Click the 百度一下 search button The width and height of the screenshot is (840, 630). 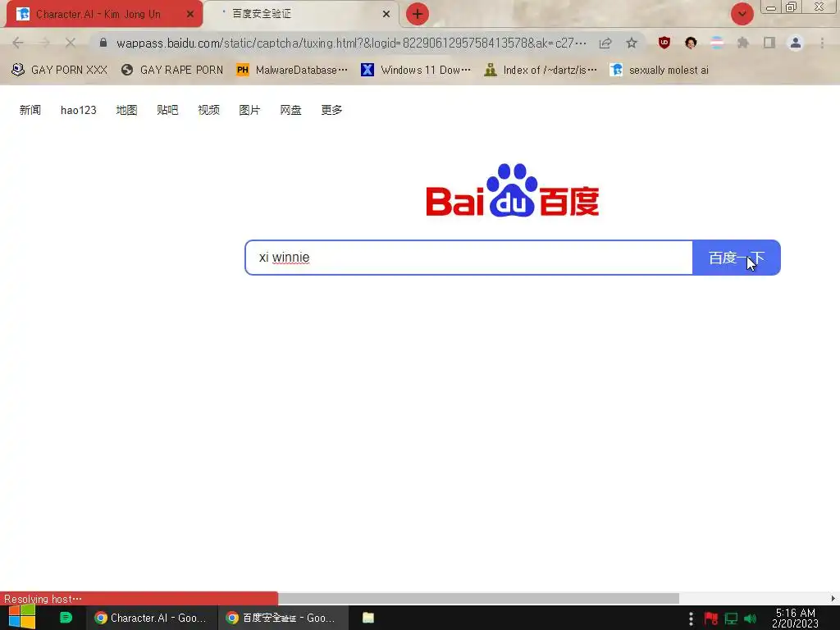tap(736, 258)
